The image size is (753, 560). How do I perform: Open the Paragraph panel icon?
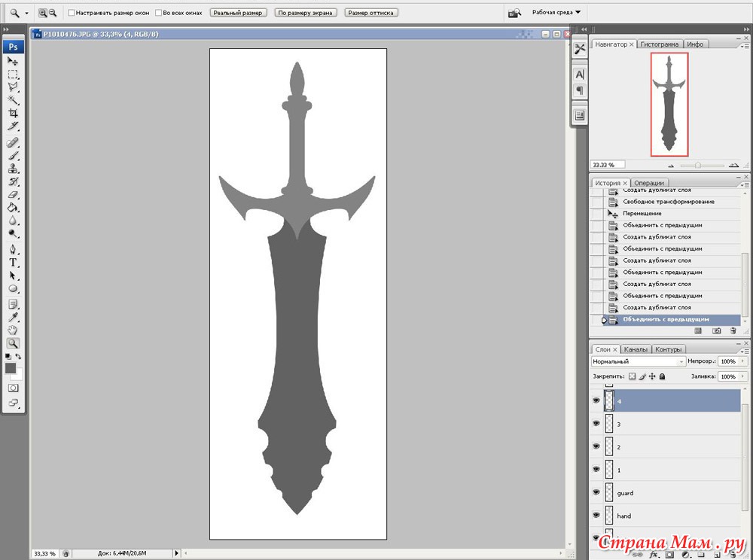coord(580,90)
